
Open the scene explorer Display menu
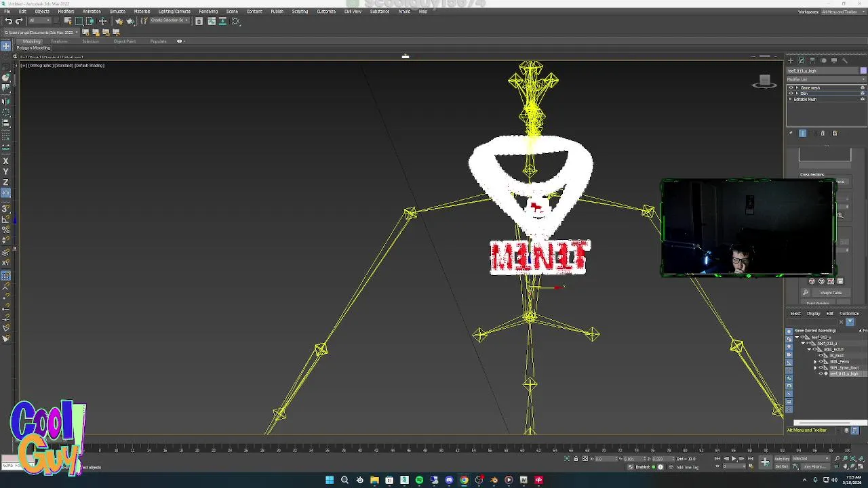point(814,314)
